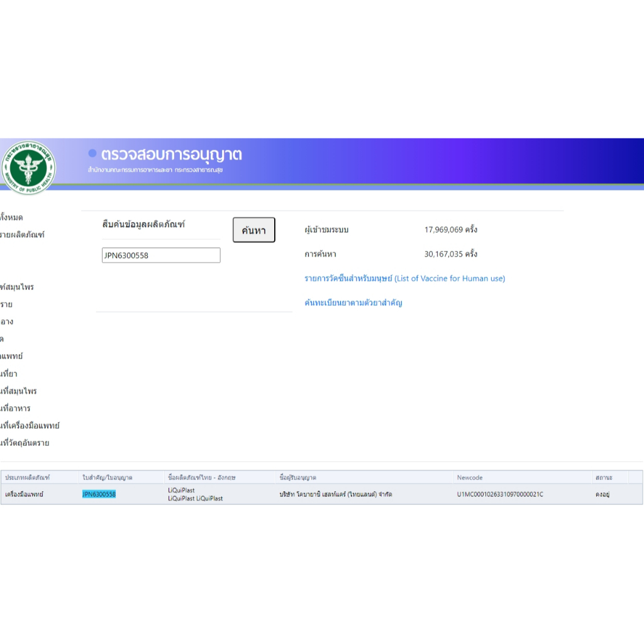Open the List of Vaccine for Human use link
The width and height of the screenshot is (644, 644).
click(x=404, y=278)
